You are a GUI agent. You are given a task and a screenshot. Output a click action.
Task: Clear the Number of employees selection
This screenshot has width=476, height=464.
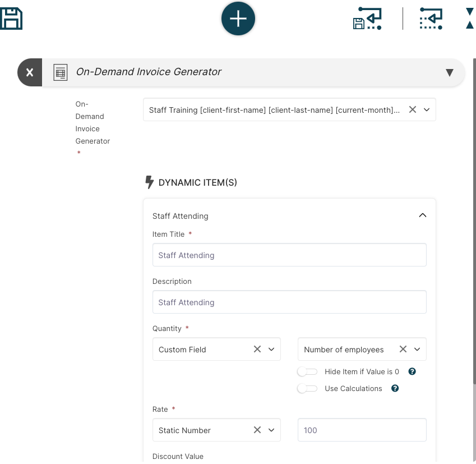click(403, 349)
